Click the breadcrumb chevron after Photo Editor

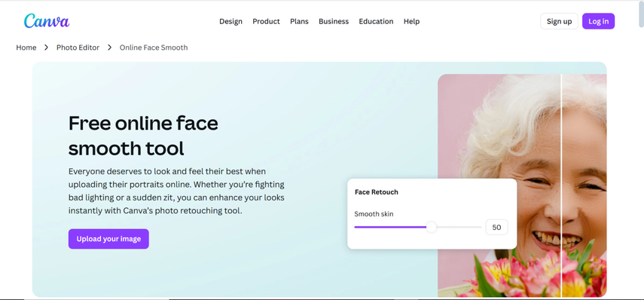tap(110, 47)
